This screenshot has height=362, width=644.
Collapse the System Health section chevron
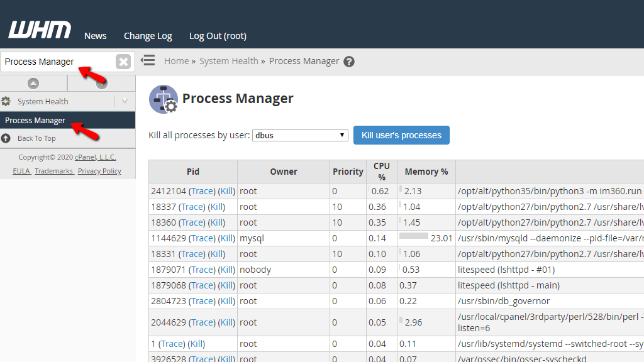pos(125,101)
